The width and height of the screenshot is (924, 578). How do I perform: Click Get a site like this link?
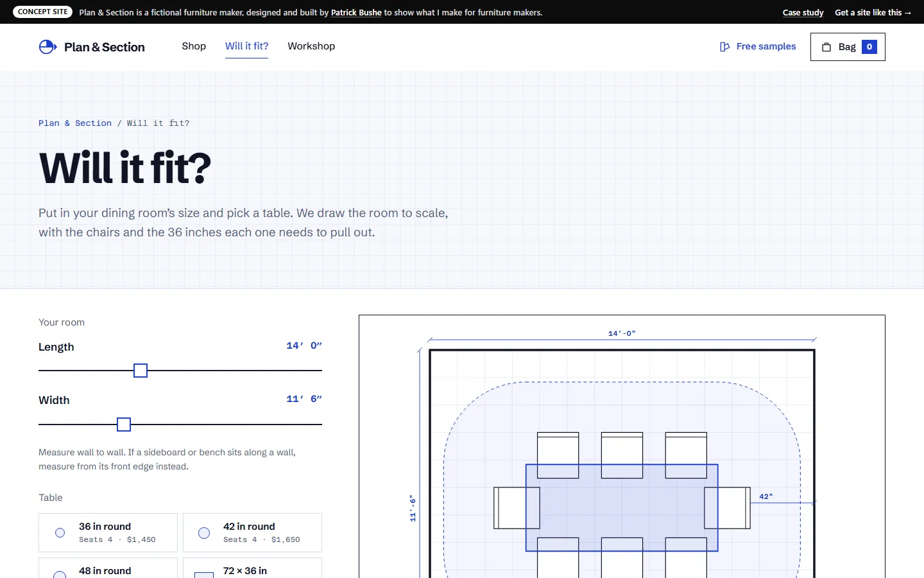873,12
